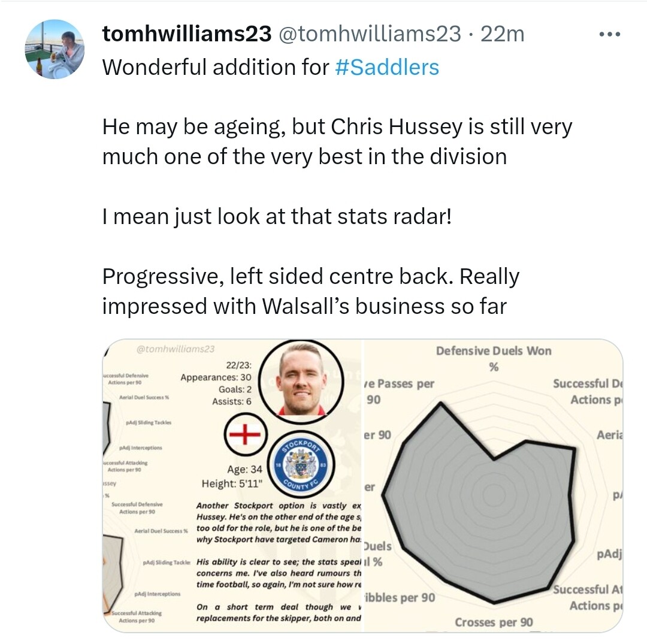Open the bold tomhwilliams23 display name

pyautogui.click(x=187, y=34)
